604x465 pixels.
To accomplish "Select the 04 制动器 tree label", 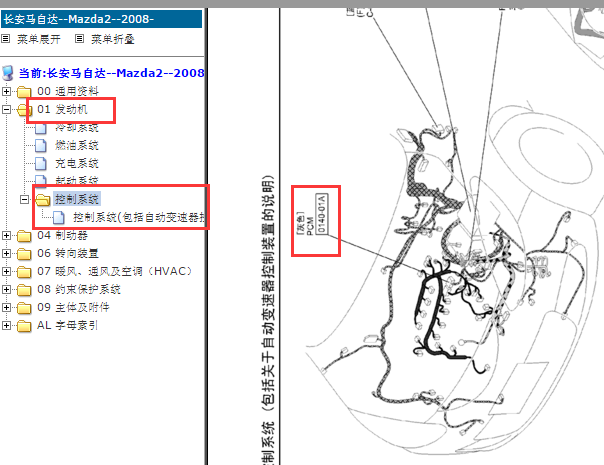I will [62, 235].
